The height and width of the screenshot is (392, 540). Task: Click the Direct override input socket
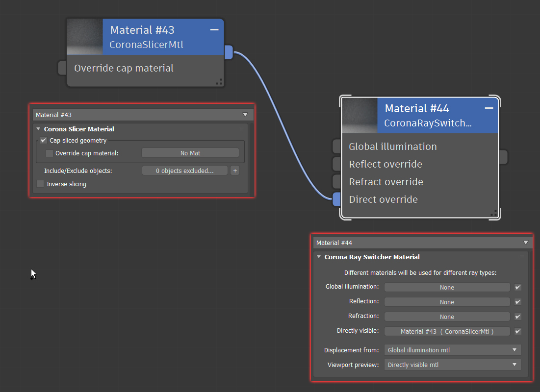point(337,199)
